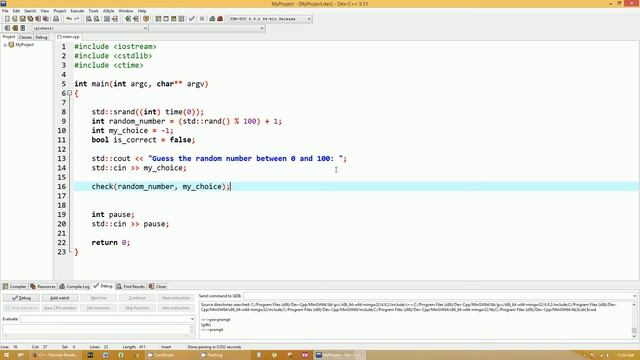The image size is (640, 360).
Task: Click the Next line button
Action: pyautogui.click(x=98, y=298)
